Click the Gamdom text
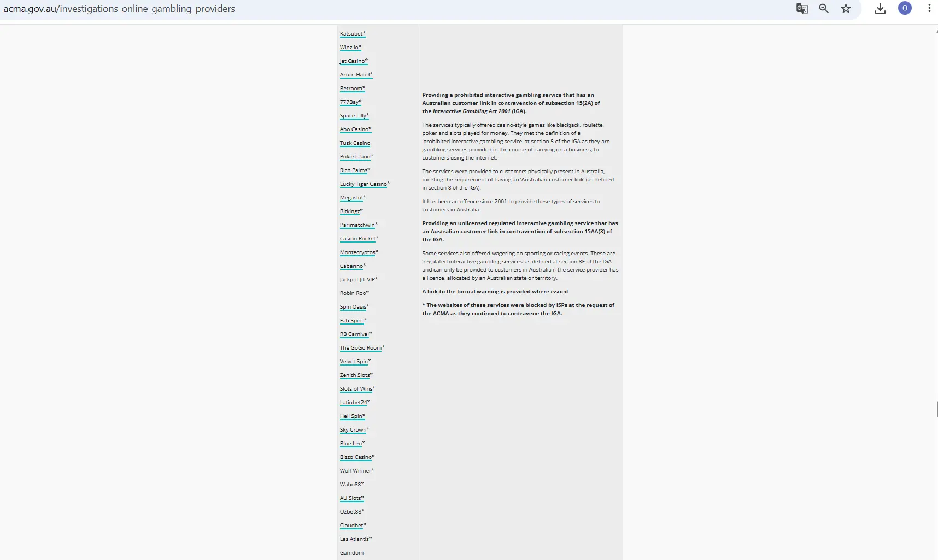Image resolution: width=938 pixels, height=560 pixels. pyautogui.click(x=351, y=553)
